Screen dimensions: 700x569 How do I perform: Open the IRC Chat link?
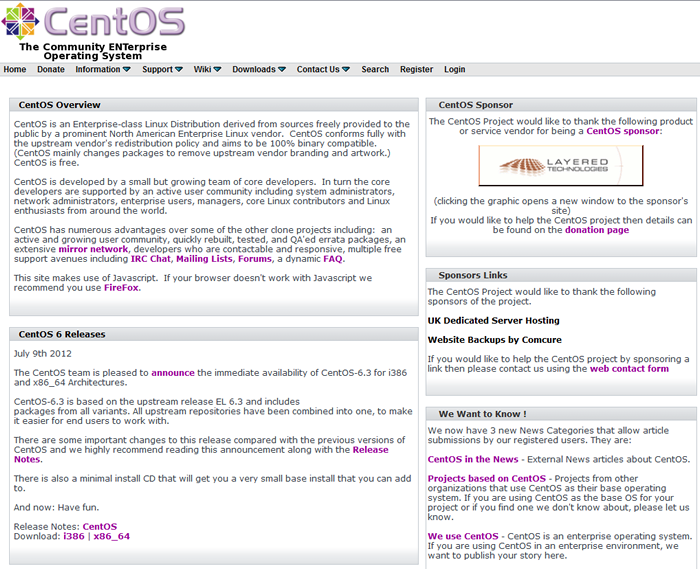point(150,259)
